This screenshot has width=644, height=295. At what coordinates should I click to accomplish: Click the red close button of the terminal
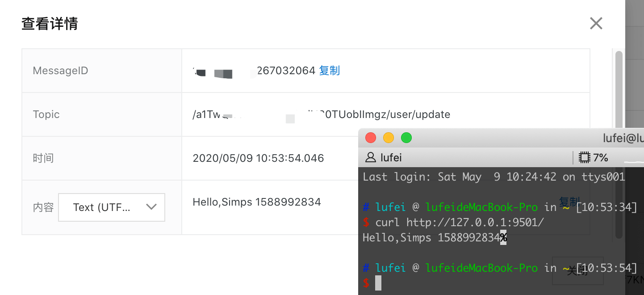[371, 138]
